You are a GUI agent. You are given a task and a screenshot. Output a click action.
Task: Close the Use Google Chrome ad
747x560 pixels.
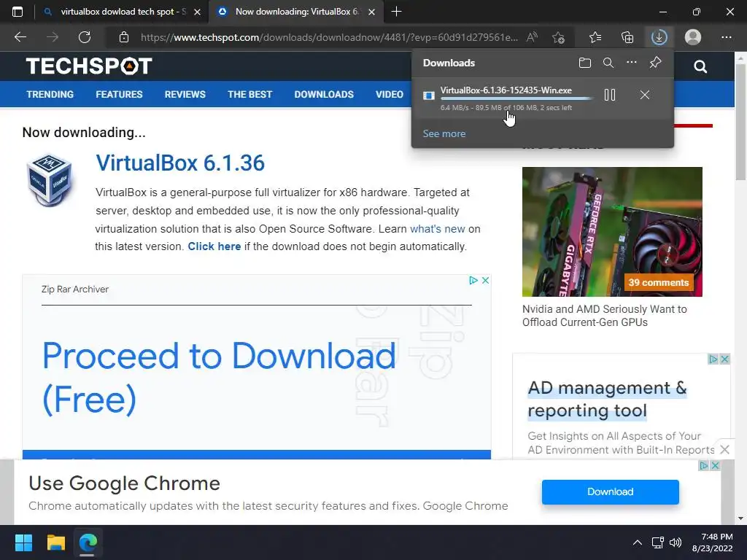pos(715,466)
